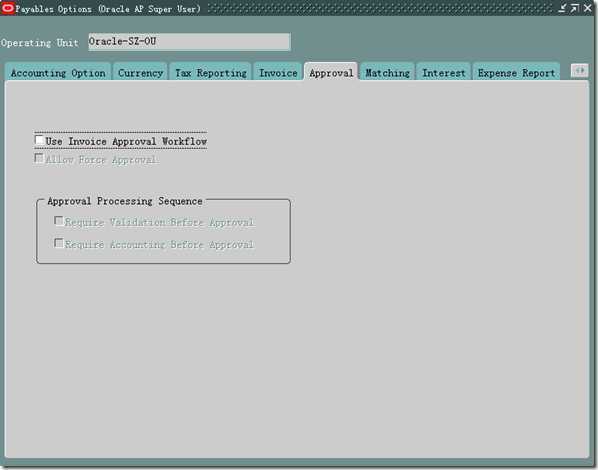Click the Oracle logo in title bar
Image resolution: width=598 pixels, height=470 pixels.
coord(8,8)
